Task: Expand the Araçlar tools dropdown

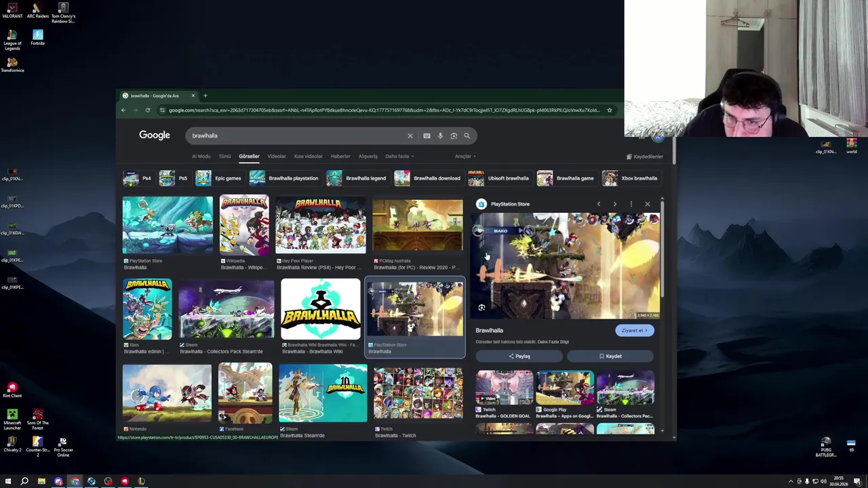Action: click(465, 157)
